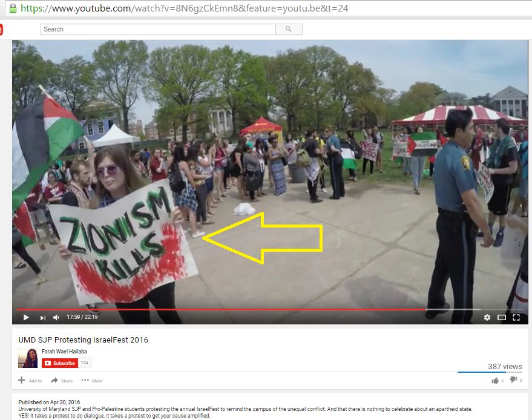Skip to the next video
This screenshot has width=532, height=420.
tap(43, 318)
